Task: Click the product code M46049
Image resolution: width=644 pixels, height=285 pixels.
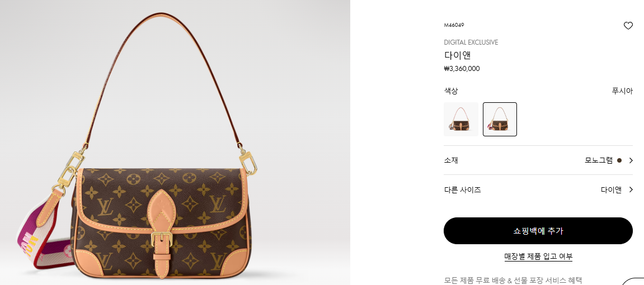Action: 454,25
